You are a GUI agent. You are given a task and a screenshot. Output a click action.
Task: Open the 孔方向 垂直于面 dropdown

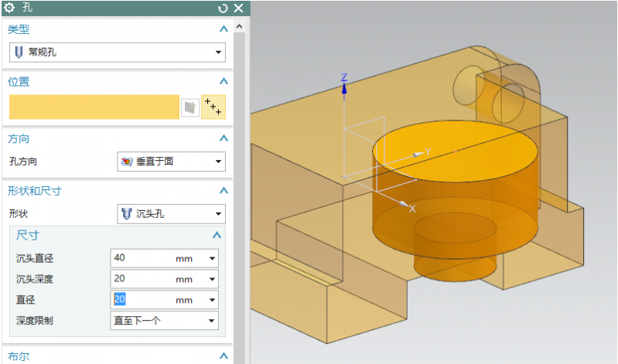[218, 162]
